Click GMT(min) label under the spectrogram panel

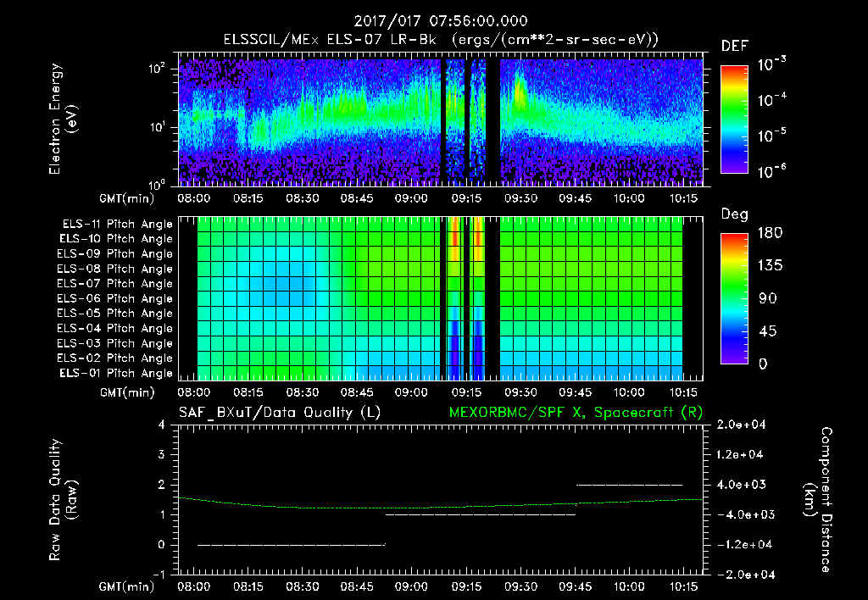(x=127, y=198)
